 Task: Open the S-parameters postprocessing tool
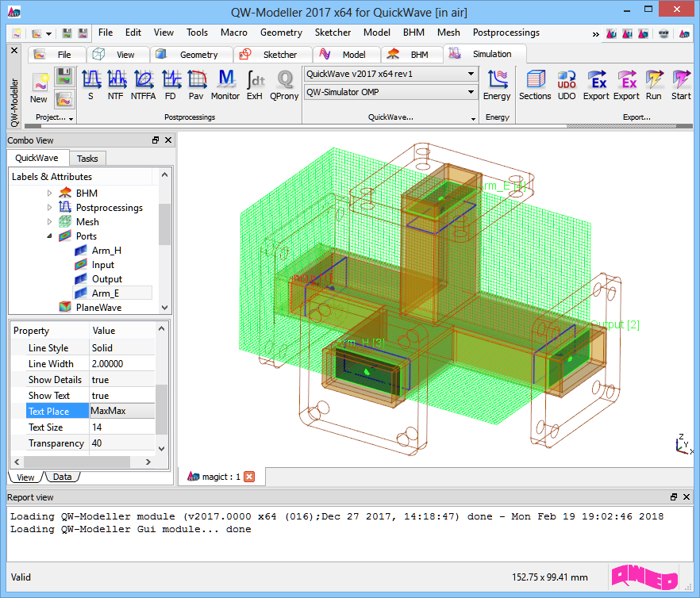pyautogui.click(x=90, y=84)
